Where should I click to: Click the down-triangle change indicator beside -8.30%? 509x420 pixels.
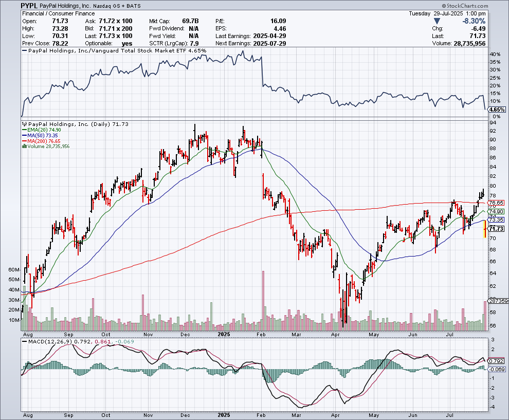437,21
